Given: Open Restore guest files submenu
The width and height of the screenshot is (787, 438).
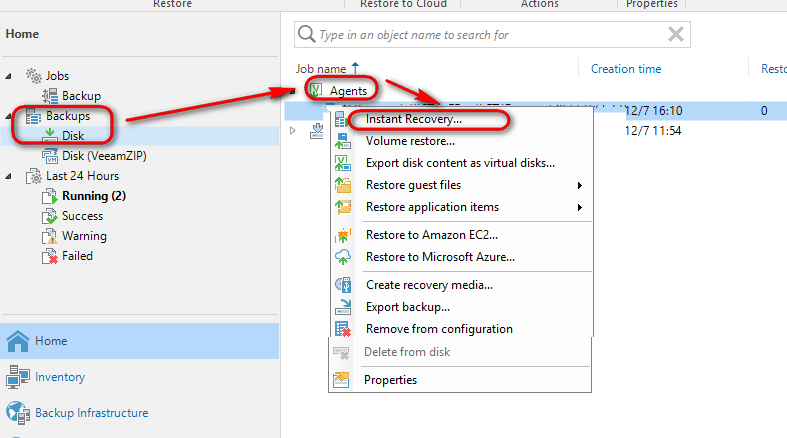Looking at the screenshot, I should pyautogui.click(x=413, y=185).
